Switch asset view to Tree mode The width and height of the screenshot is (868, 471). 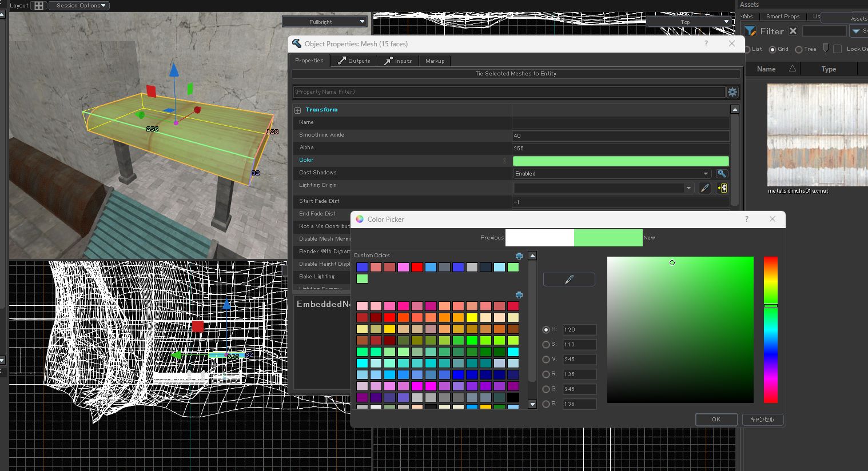pos(799,50)
